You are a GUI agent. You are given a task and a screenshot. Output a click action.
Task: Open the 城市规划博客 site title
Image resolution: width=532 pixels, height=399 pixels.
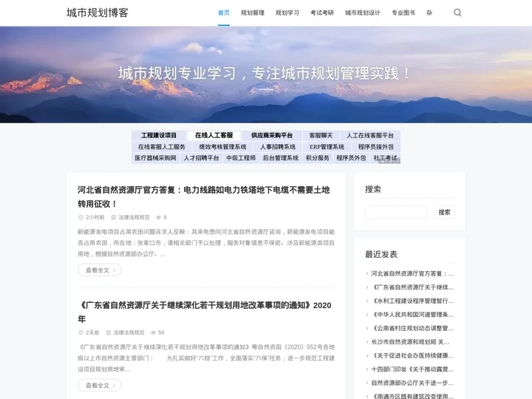(98, 13)
